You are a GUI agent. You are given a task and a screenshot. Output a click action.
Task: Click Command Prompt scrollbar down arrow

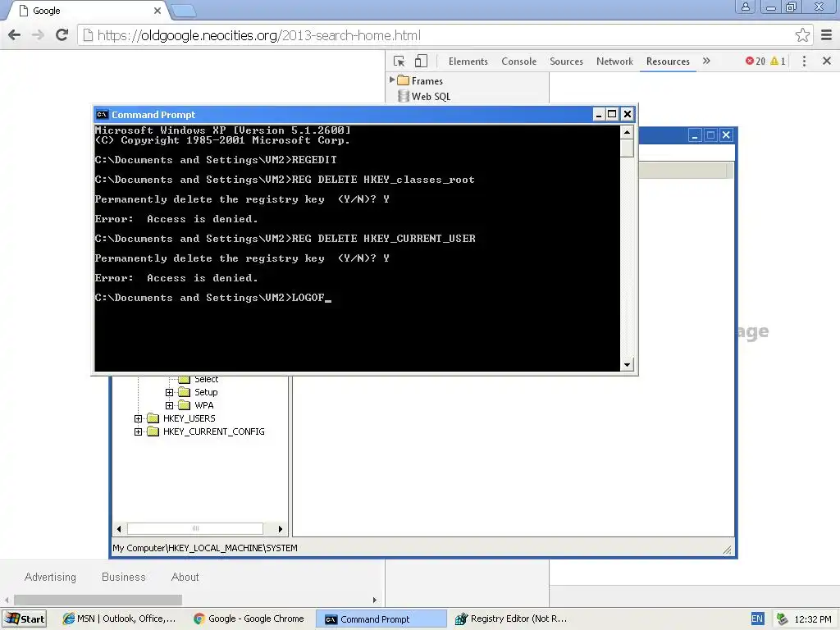(x=627, y=365)
